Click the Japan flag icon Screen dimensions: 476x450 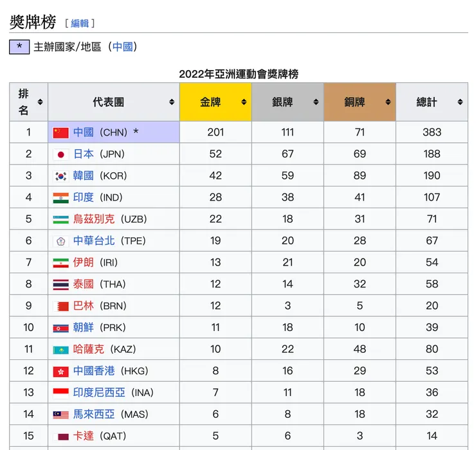(60, 154)
